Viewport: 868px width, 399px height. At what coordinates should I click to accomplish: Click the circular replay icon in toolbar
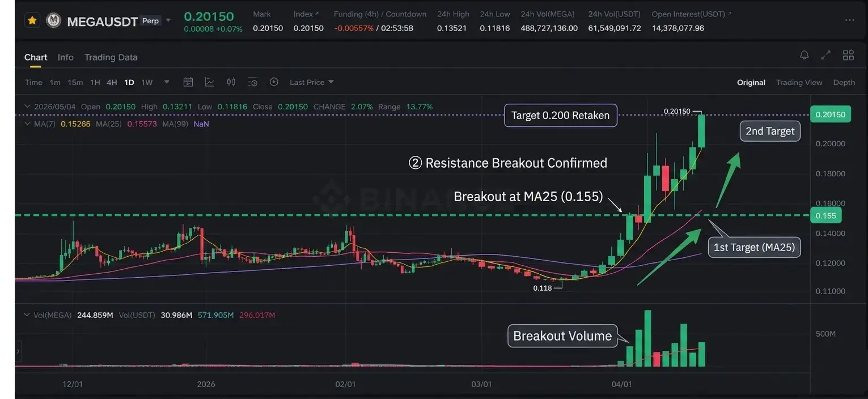pos(274,82)
